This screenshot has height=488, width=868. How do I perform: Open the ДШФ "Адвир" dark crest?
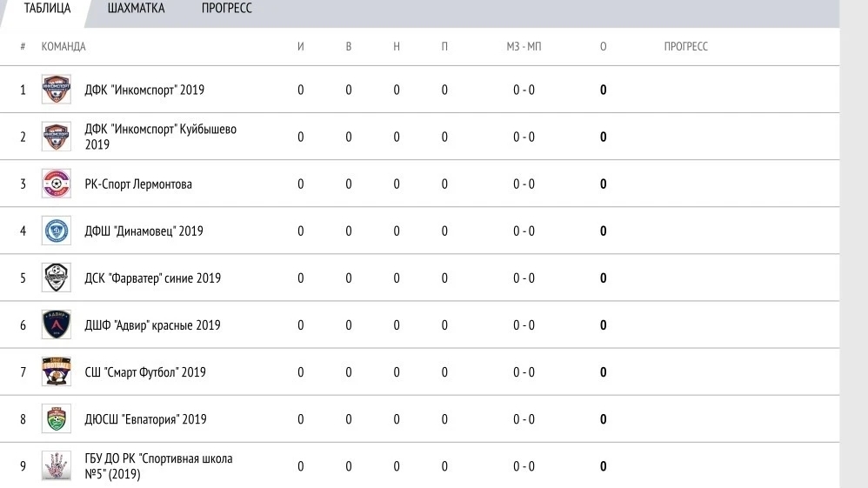[x=57, y=325]
